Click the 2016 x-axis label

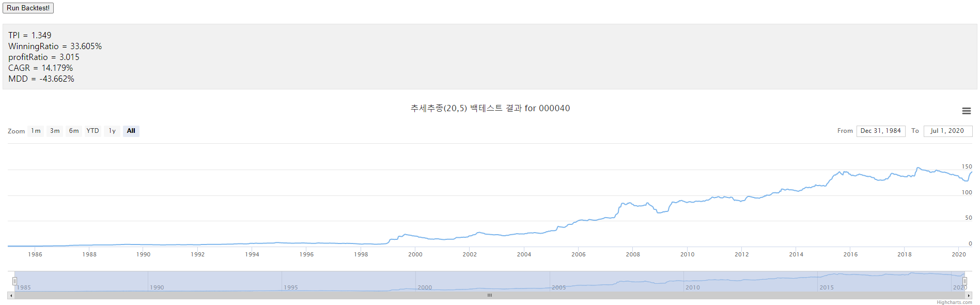(850, 254)
